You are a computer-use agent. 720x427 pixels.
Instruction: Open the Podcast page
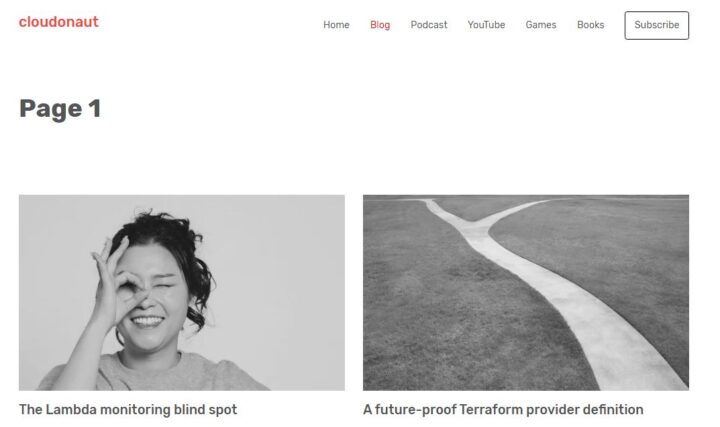click(x=428, y=25)
